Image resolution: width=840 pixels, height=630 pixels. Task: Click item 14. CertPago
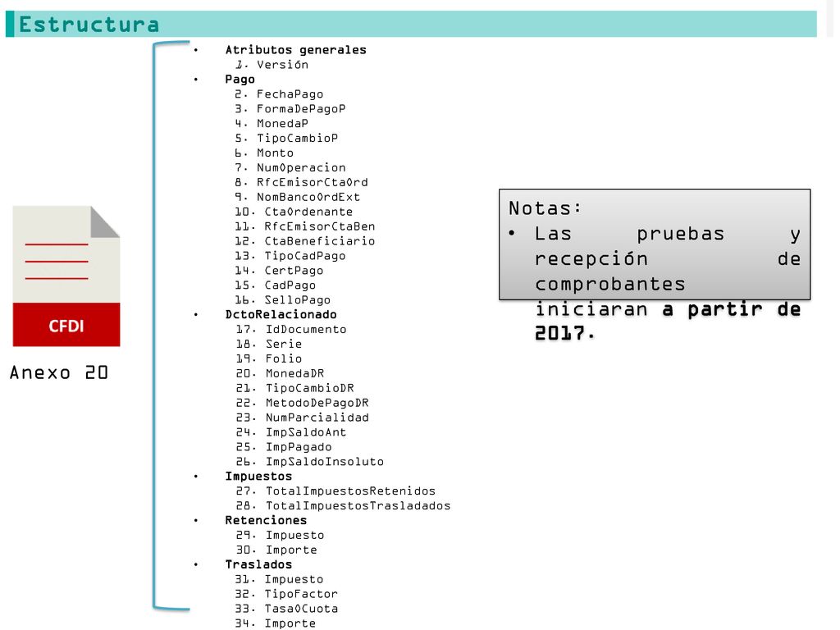279,271
